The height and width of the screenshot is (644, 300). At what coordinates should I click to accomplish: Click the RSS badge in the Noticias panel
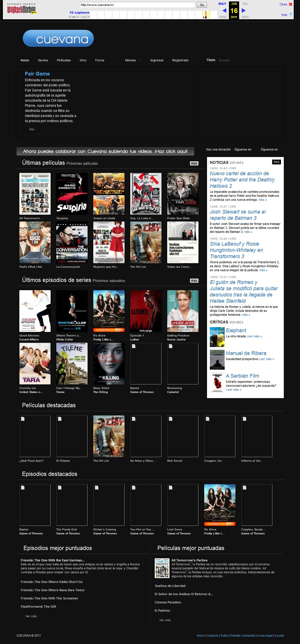pos(276,162)
